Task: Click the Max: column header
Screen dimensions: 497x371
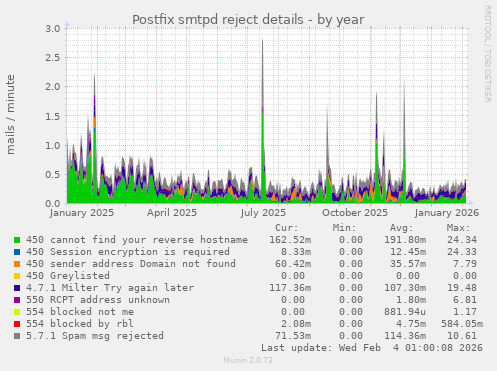Action: 459,228
